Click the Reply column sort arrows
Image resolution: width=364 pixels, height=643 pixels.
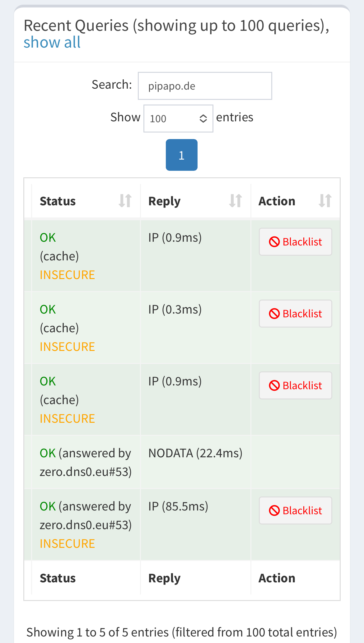pos(236,201)
